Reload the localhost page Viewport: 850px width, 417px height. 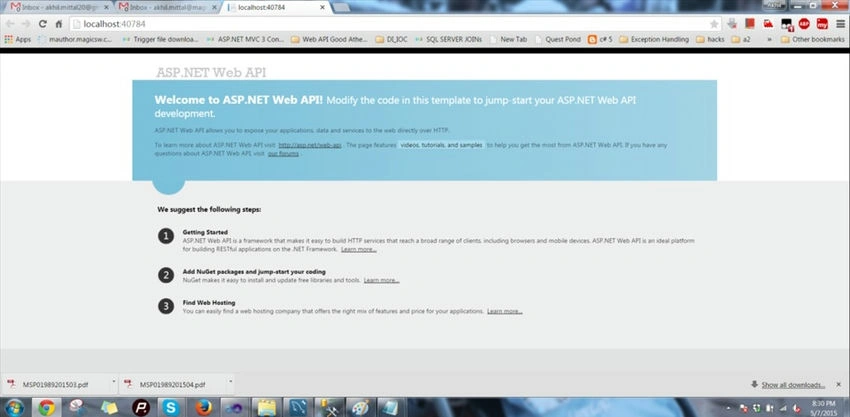coord(43,24)
